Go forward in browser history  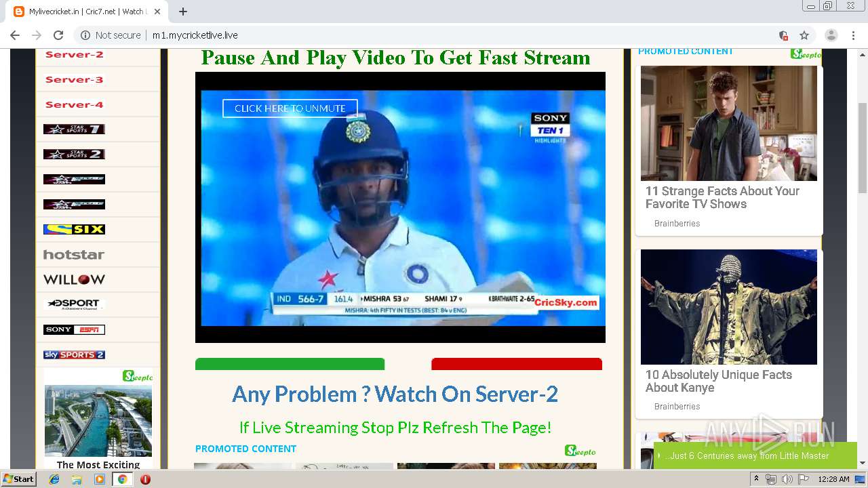pyautogui.click(x=37, y=35)
